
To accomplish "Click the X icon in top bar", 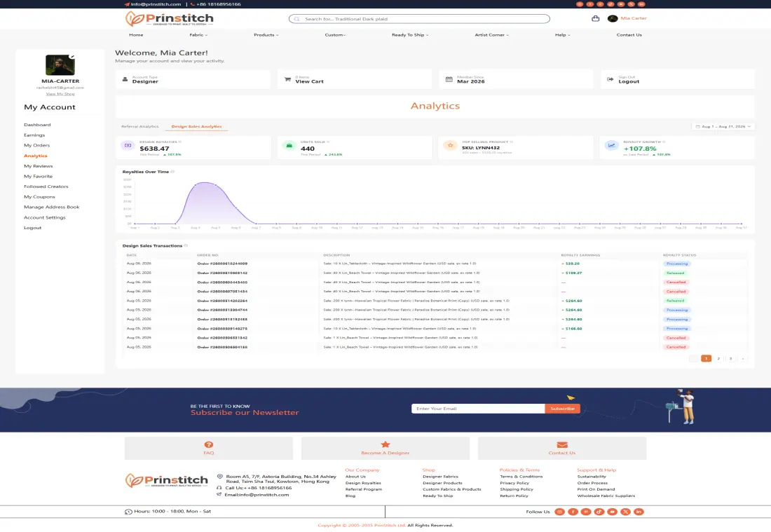I will (632, 4).
